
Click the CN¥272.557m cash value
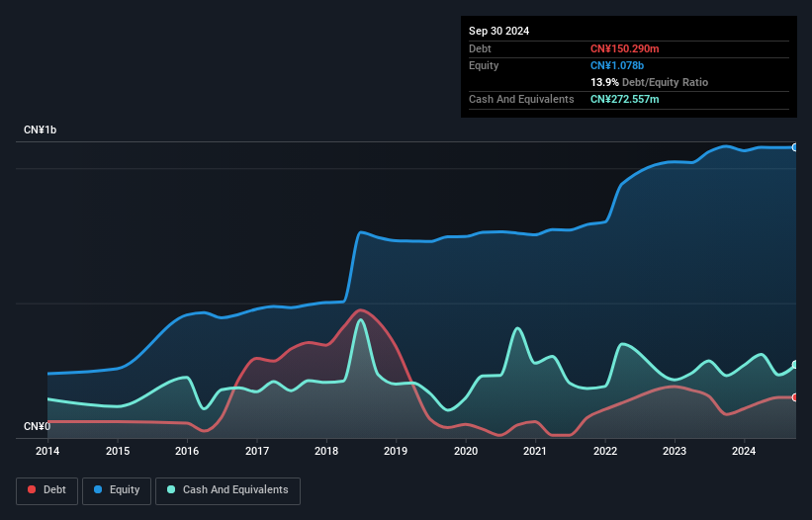point(624,99)
